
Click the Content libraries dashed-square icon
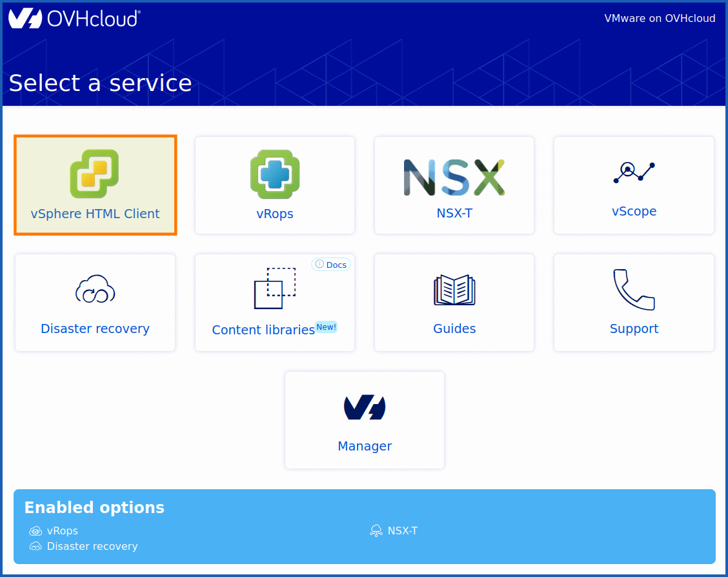274,290
